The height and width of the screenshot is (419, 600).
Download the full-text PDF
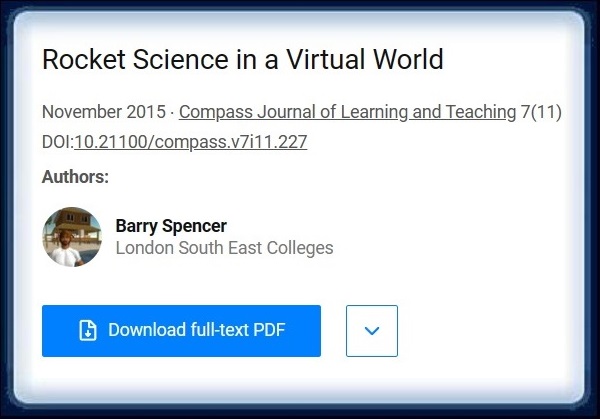click(181, 331)
